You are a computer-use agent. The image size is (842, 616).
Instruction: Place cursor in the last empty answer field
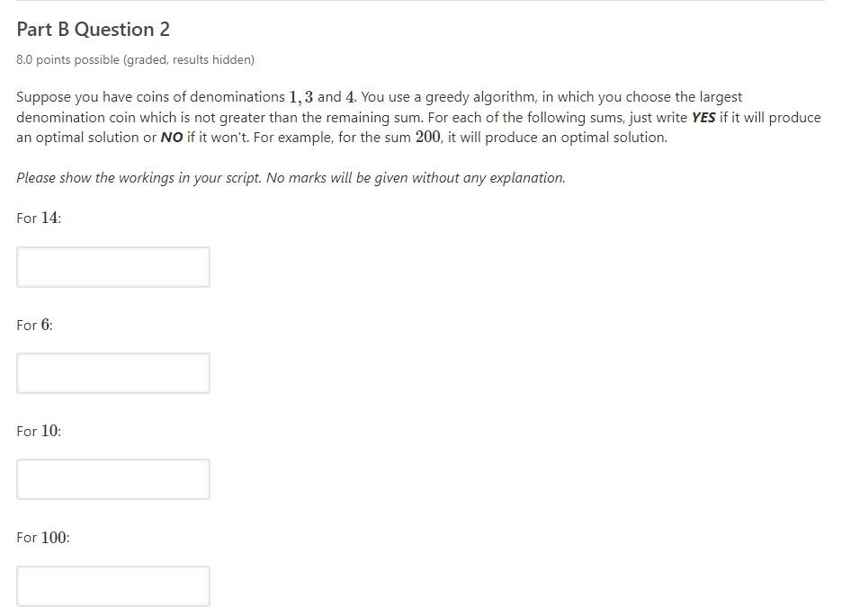coord(112,585)
